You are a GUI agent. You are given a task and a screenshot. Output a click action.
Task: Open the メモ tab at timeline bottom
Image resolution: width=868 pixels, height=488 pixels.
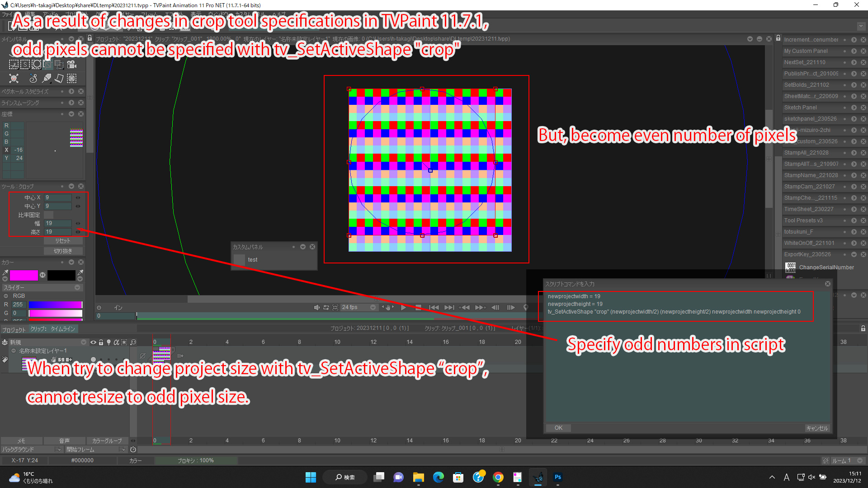click(x=21, y=441)
